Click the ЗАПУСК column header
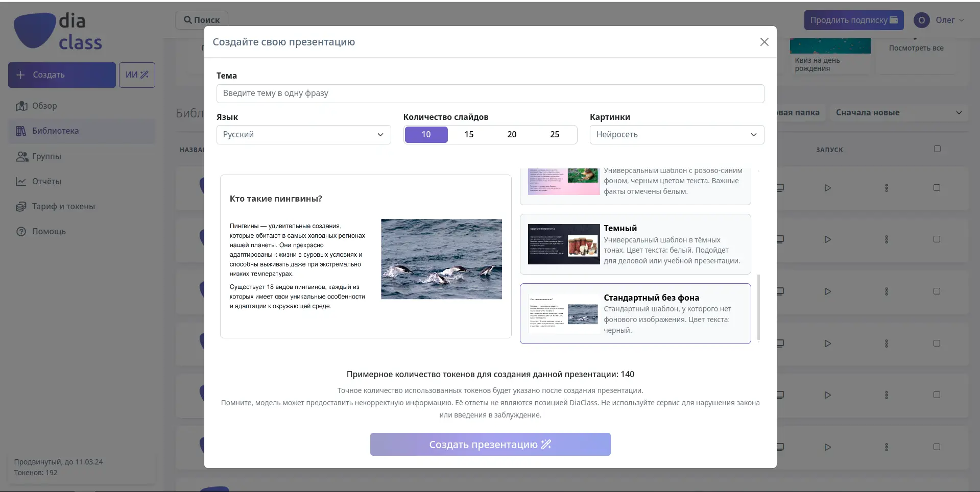Image resolution: width=980 pixels, height=492 pixels. [x=829, y=150]
